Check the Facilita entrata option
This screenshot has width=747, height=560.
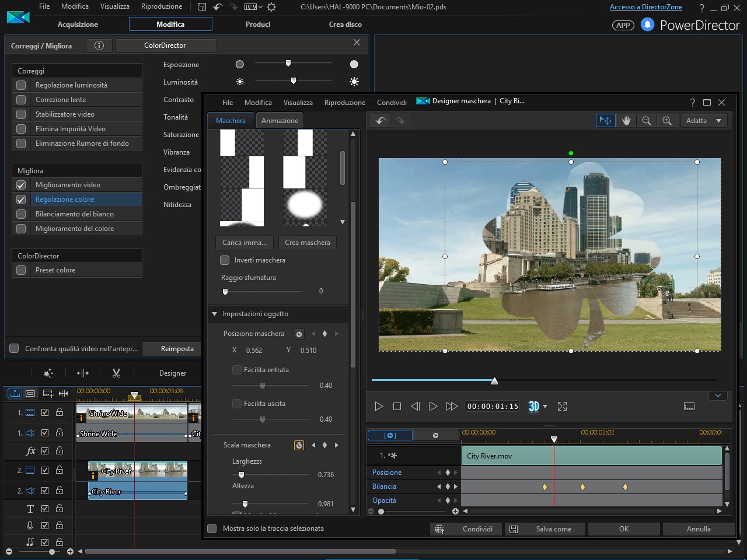(x=237, y=370)
